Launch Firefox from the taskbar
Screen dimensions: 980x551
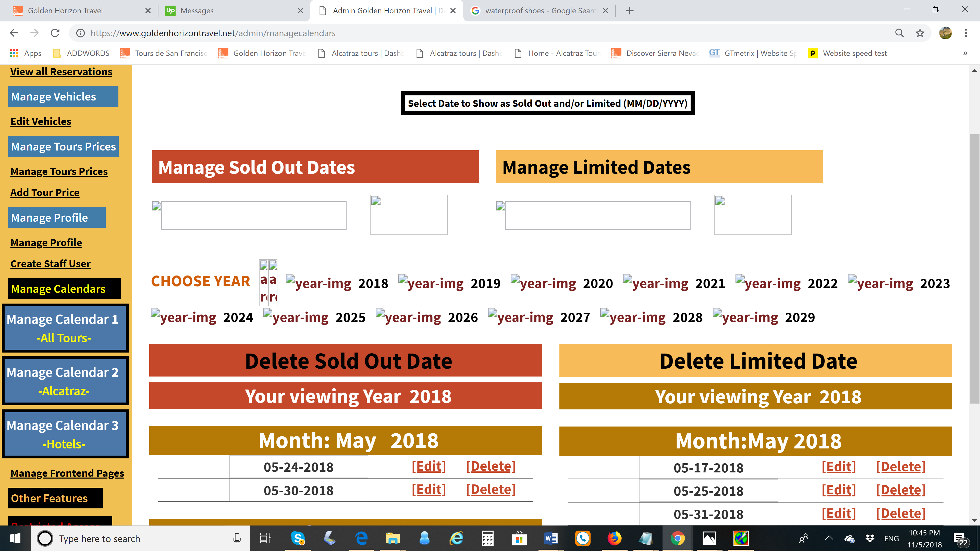pos(614,538)
